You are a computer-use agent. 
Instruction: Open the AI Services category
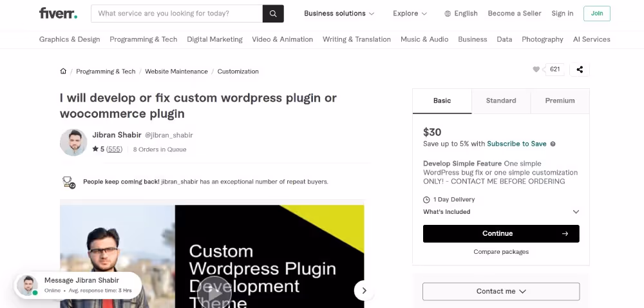[591, 39]
